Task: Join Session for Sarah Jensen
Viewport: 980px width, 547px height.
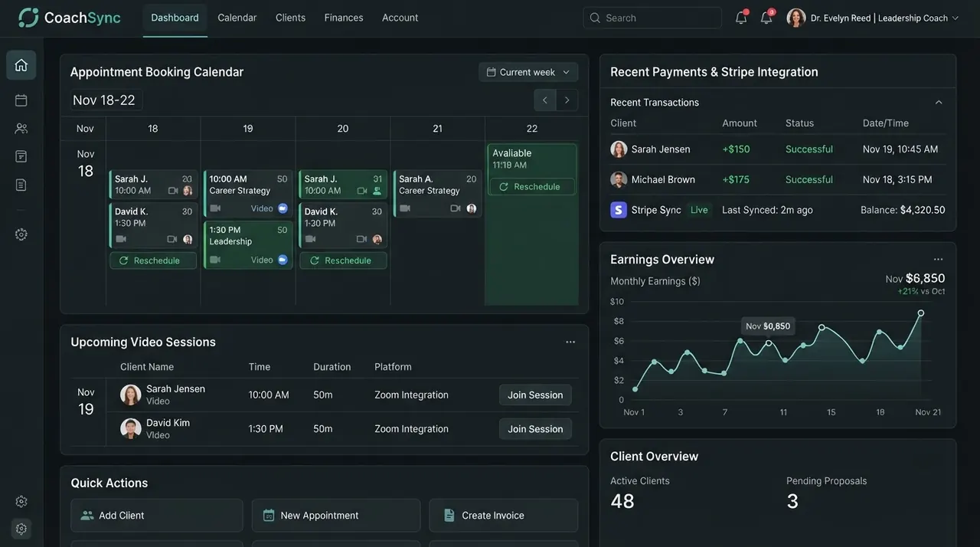Action: pos(535,395)
